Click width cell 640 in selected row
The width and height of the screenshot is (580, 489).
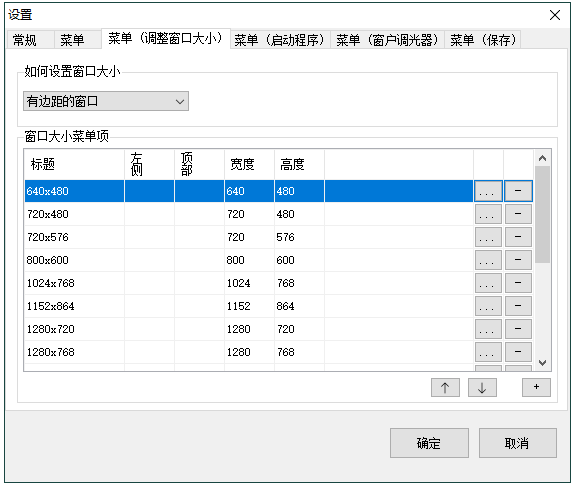[x=249, y=191]
